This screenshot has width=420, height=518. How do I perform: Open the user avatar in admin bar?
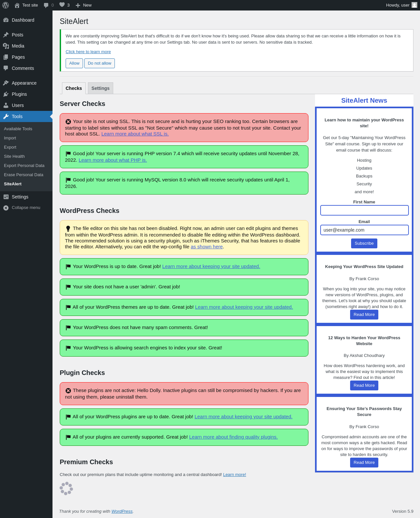pos(414,5)
